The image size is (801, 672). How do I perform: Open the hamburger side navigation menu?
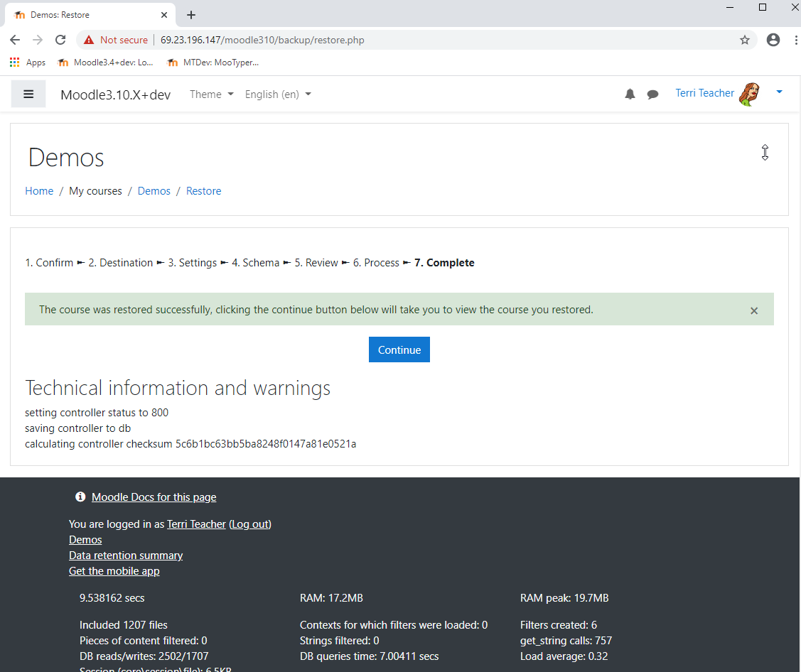click(x=28, y=94)
